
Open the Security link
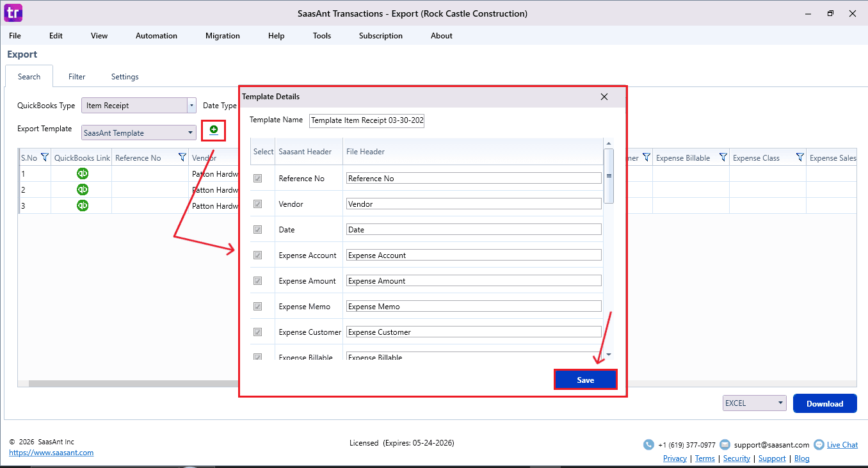click(737, 458)
